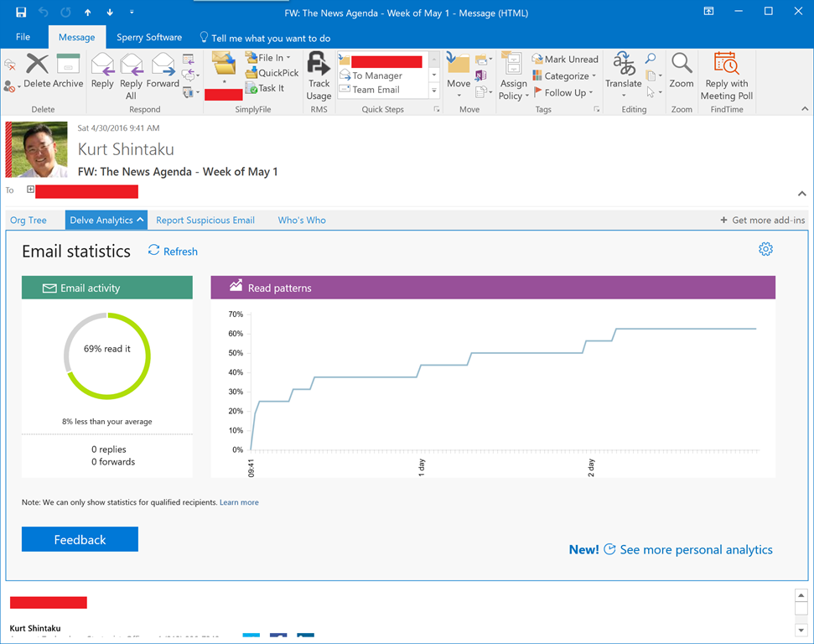
Task: Save message using title bar icon
Action: 21,13
